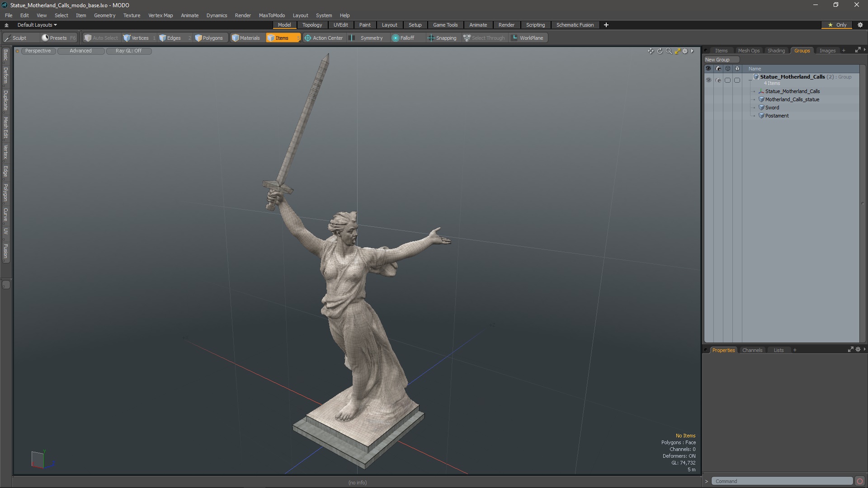Switch to the UVEdit layout tab
Viewport: 868px width, 488px height.
(x=340, y=25)
